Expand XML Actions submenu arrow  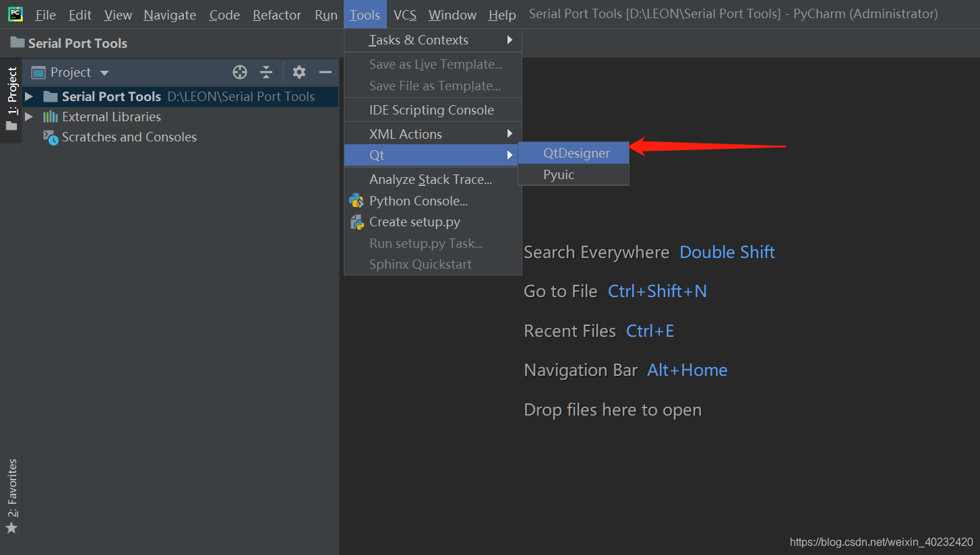click(510, 134)
